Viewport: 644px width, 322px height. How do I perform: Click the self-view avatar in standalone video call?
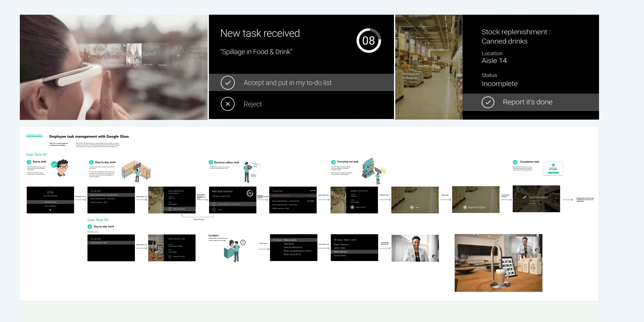tap(434, 256)
